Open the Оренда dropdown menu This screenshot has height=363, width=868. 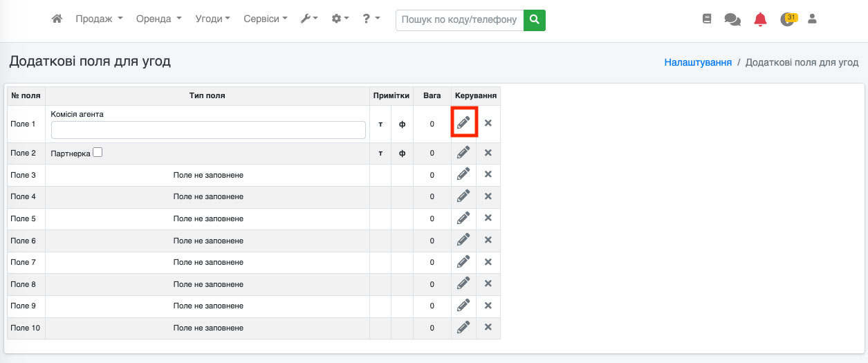(x=158, y=19)
